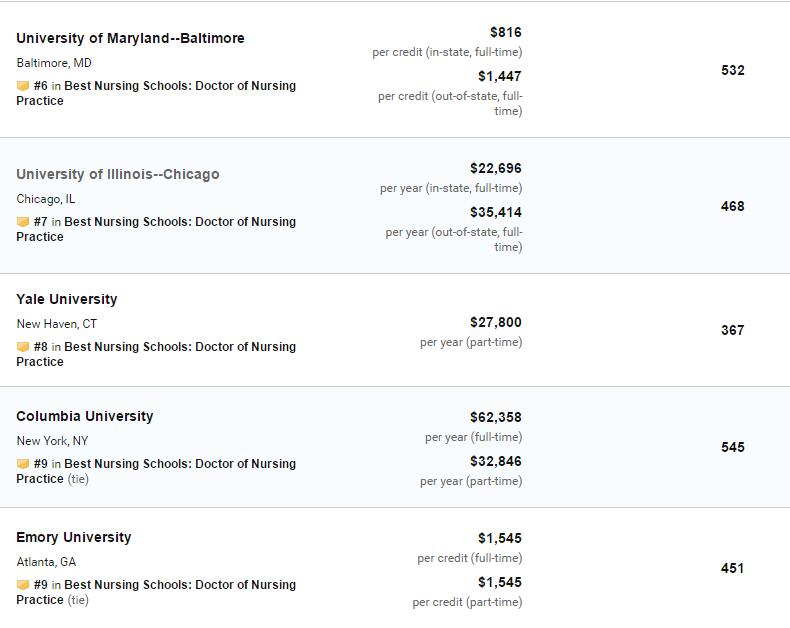Screen dimensions: 790x628
Task: Click Emory's Best Nursing Schools ranking link
Action: [156, 592]
